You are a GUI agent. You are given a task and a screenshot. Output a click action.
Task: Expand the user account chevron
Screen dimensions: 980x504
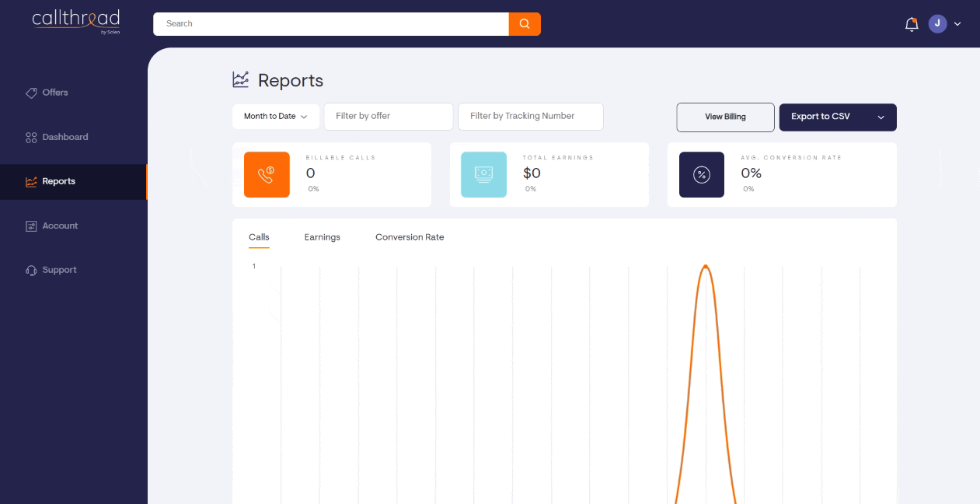point(957,24)
